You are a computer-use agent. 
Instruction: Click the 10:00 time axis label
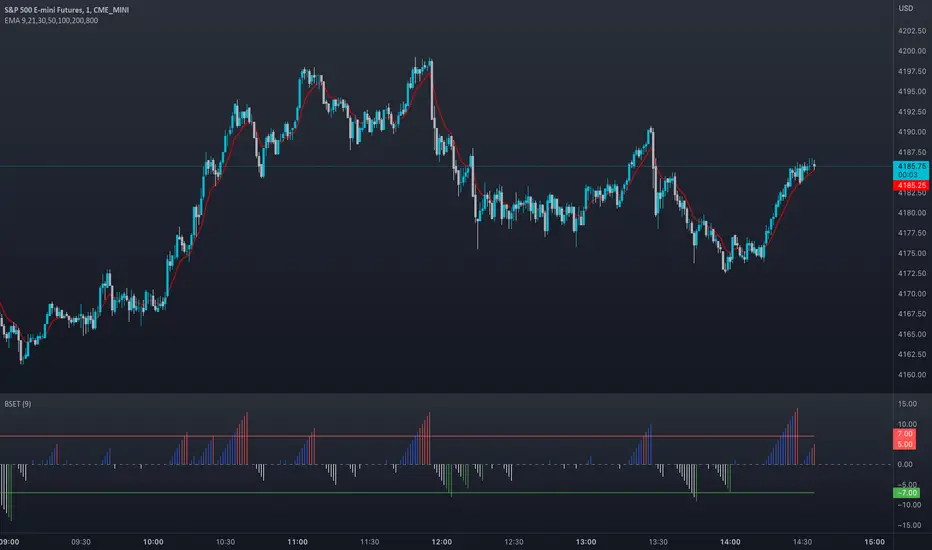tap(153, 541)
